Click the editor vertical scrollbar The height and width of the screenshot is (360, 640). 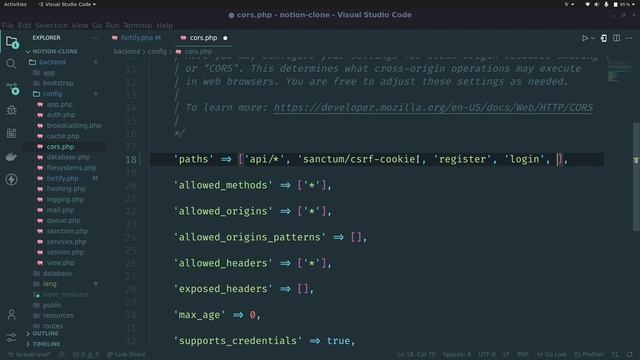click(x=636, y=176)
